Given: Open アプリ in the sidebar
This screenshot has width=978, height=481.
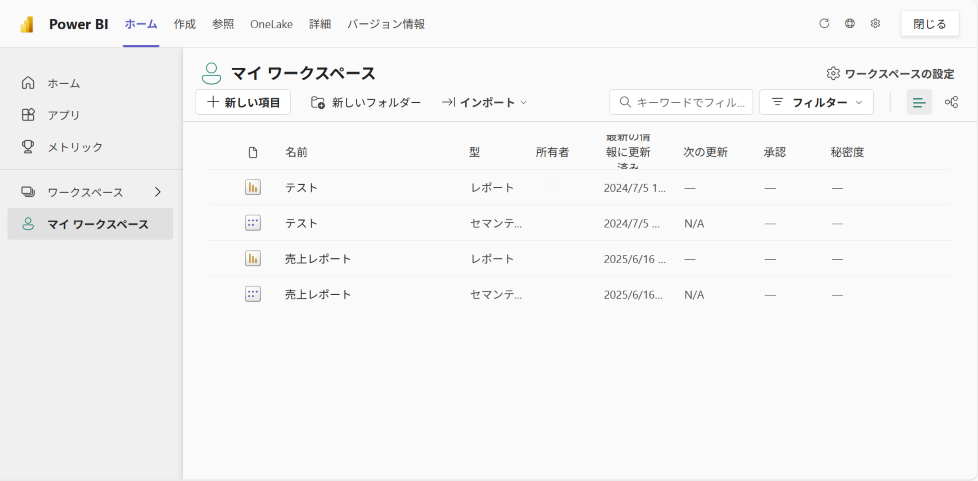Looking at the screenshot, I should (64, 115).
